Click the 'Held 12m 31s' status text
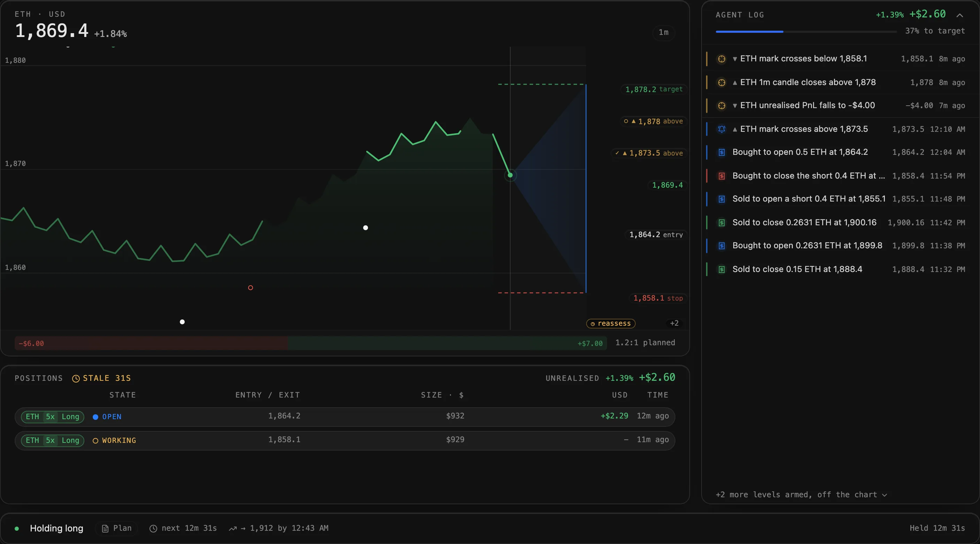 (x=937, y=528)
